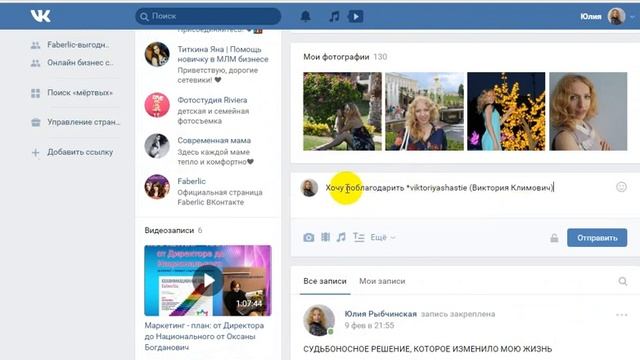This screenshot has width=640, height=360.
Task: Open the video player icon in header
Action: point(356,16)
